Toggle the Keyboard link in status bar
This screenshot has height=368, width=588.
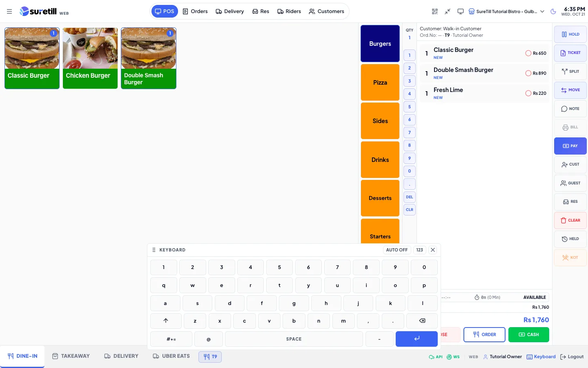(x=541, y=357)
